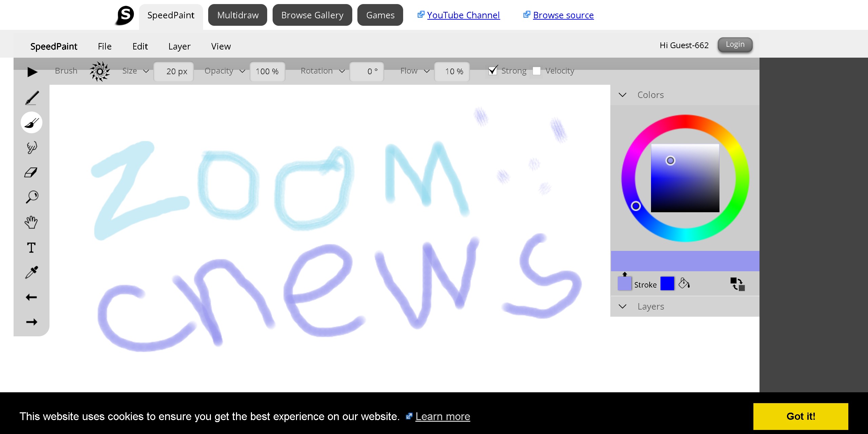This screenshot has width=868, height=434.
Task: Click the paint bucket fill icon
Action: tap(684, 283)
